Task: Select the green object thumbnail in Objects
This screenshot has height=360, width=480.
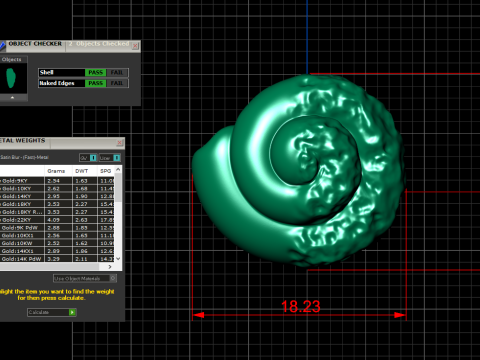Action: click(11, 78)
